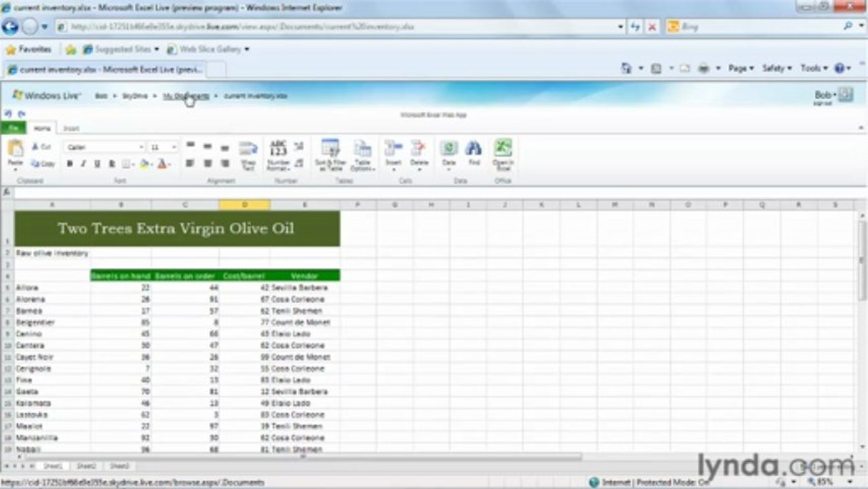
Task: Click the browser Help icon
Action: (x=840, y=69)
